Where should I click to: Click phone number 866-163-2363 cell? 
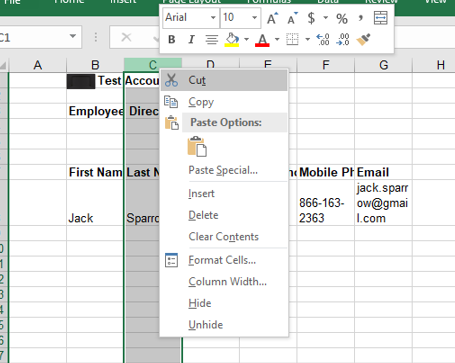(x=326, y=203)
